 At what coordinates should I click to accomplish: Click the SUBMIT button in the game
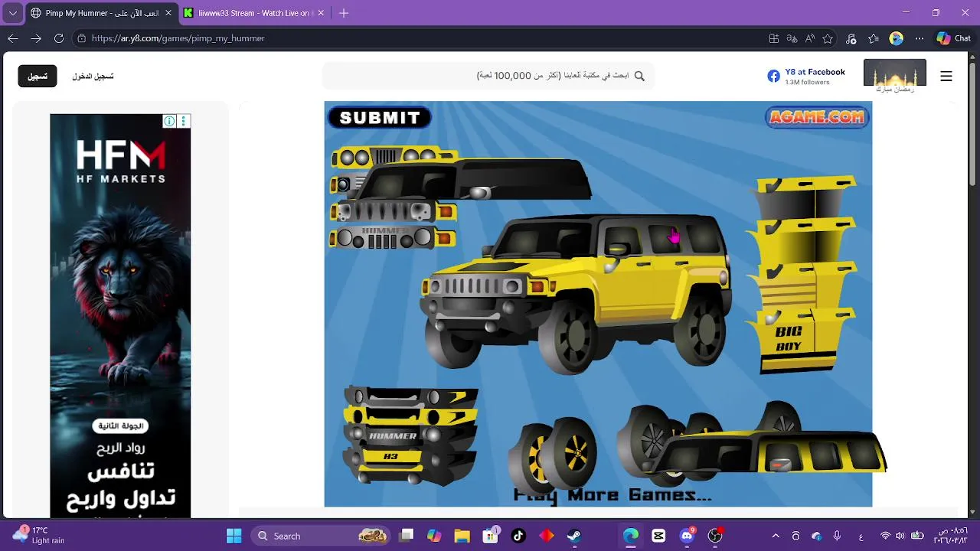coord(380,117)
